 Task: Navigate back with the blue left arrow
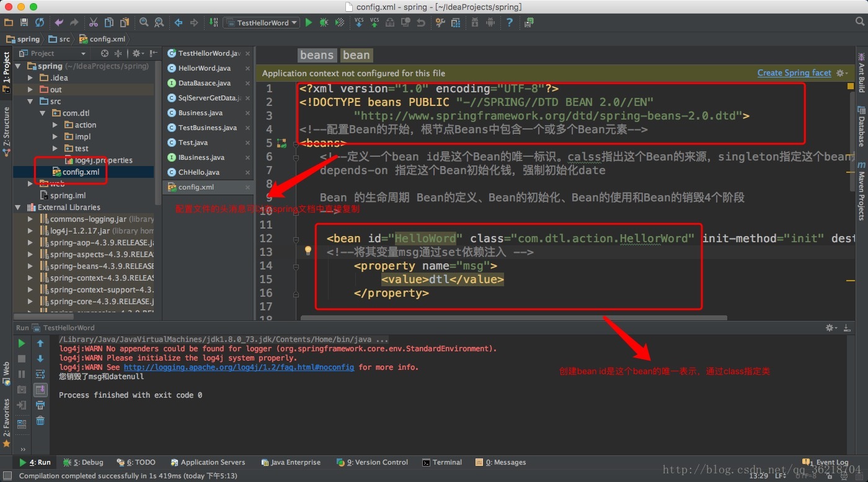click(179, 22)
